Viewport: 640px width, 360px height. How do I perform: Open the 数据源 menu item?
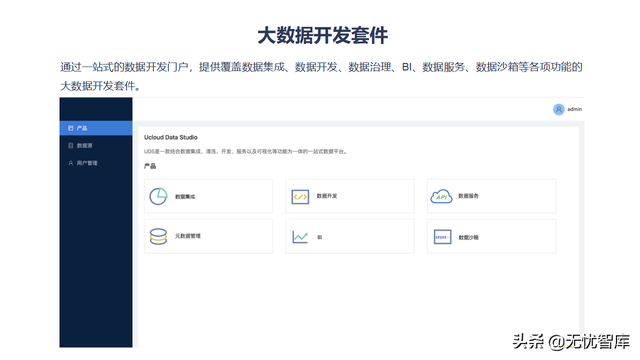tap(96, 145)
